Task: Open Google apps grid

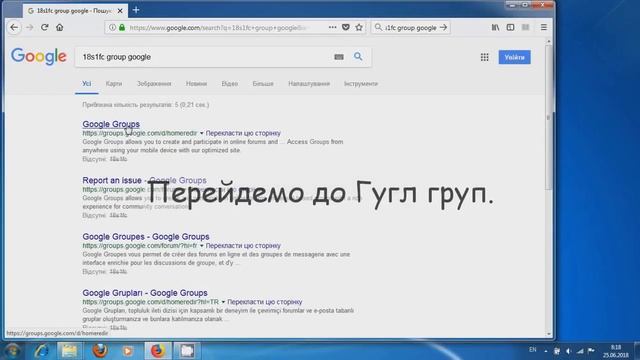Action: click(484, 57)
